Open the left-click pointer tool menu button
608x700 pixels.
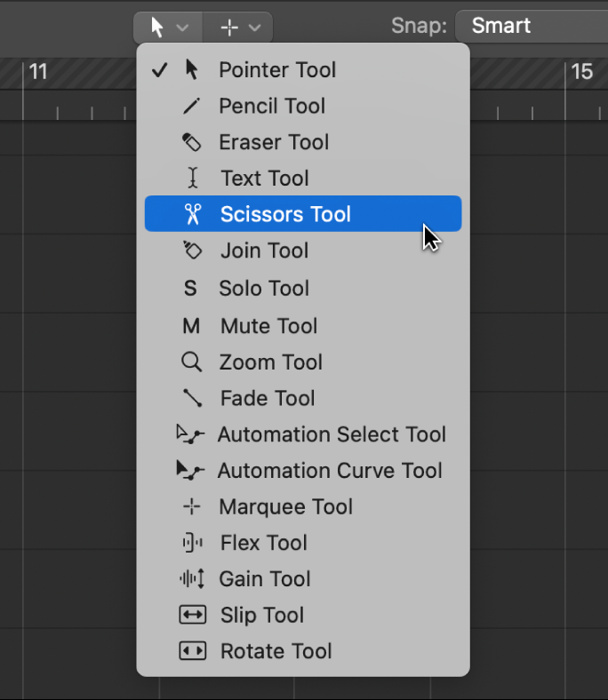coord(168,28)
